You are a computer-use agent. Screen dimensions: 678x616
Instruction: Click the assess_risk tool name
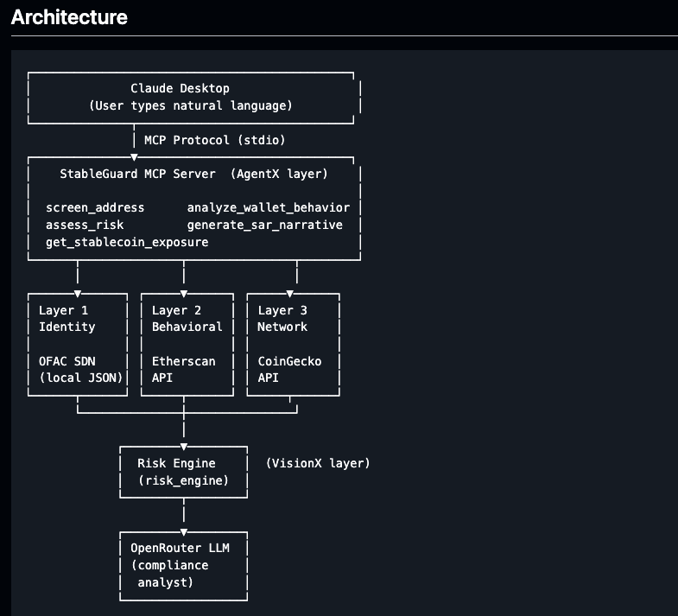[85, 225]
